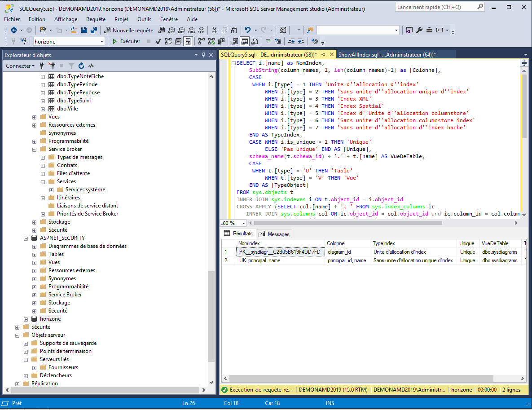
Task: Collapse the ASPNET_SECURITY database node
Action: tap(26, 238)
